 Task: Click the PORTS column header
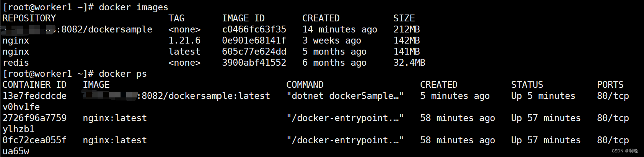click(x=610, y=85)
